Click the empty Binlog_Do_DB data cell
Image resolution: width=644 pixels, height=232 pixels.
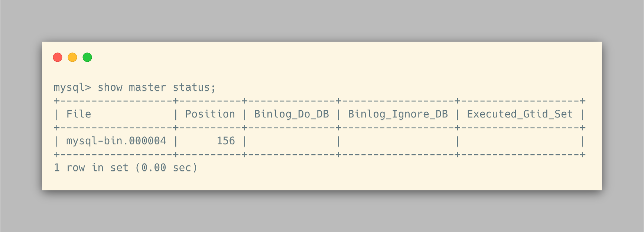292,141
